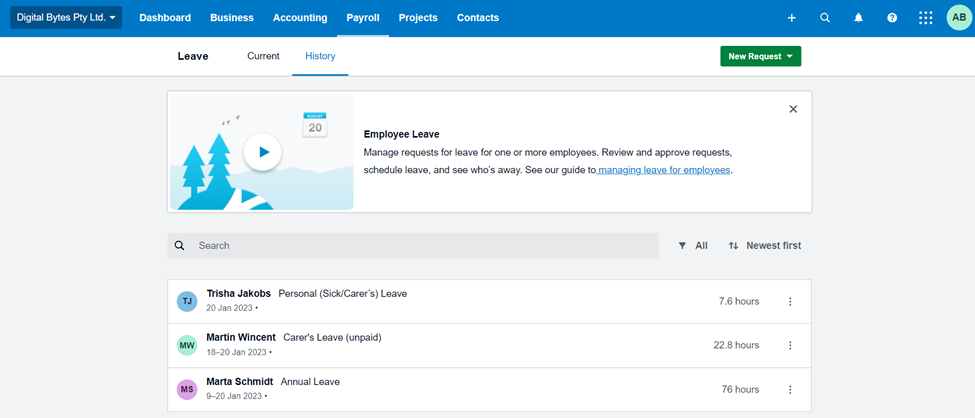
Task: Change the Newest first sort order
Action: pyautogui.click(x=765, y=246)
